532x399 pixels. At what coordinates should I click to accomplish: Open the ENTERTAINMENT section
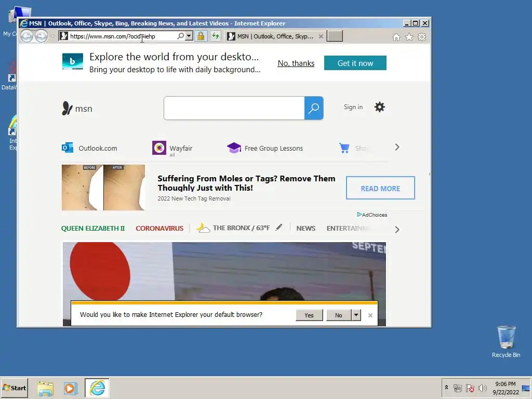(x=348, y=229)
